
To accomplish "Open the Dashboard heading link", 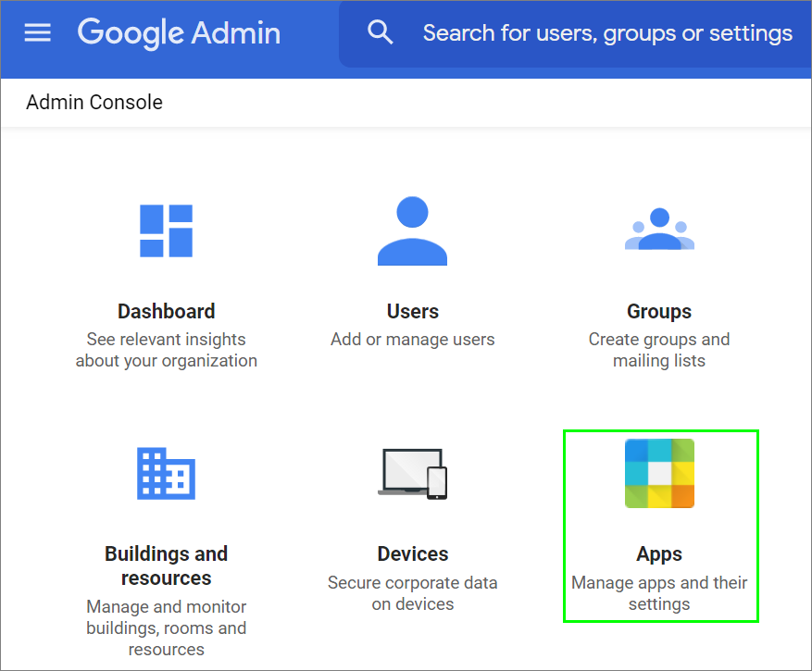I will tap(167, 311).
